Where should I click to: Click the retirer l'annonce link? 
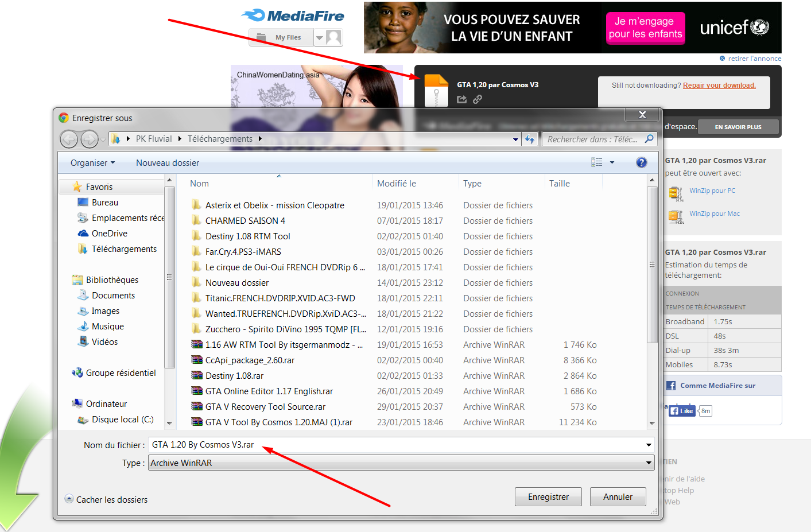(754, 59)
